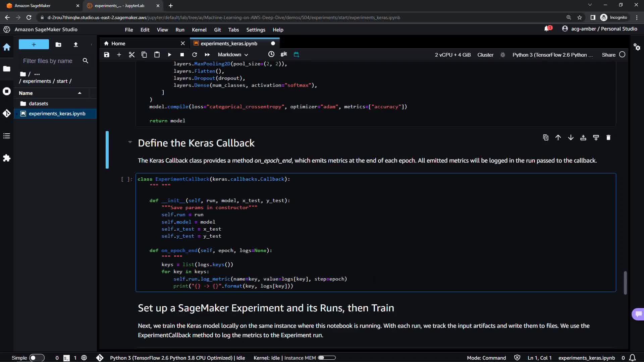644x362 pixels.
Task: Click the 2 vCPU + 4 GiB instance button
Action: coord(452,55)
